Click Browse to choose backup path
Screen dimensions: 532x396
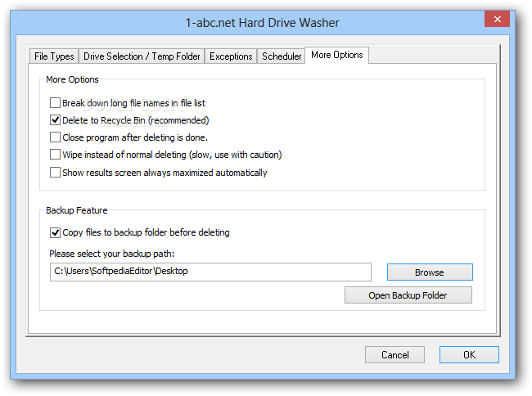point(430,272)
